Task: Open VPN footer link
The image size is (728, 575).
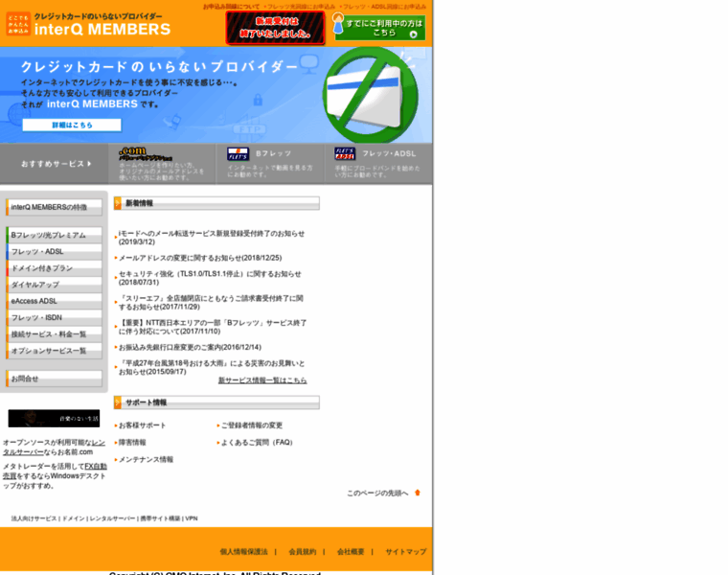Action: (192, 518)
